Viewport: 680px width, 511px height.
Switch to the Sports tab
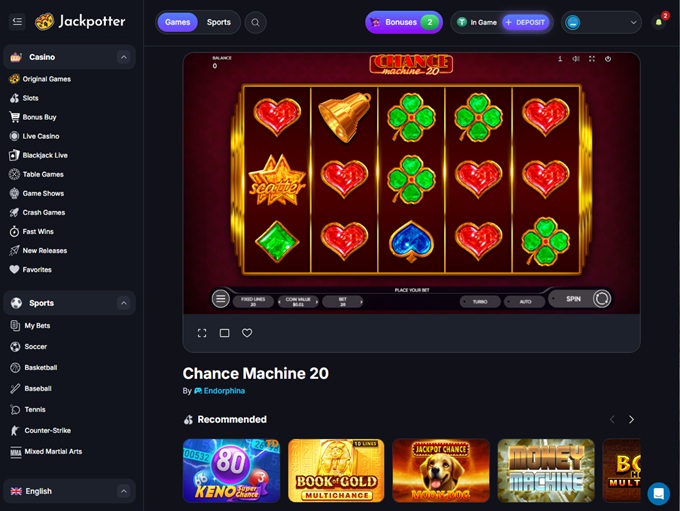pyautogui.click(x=219, y=22)
